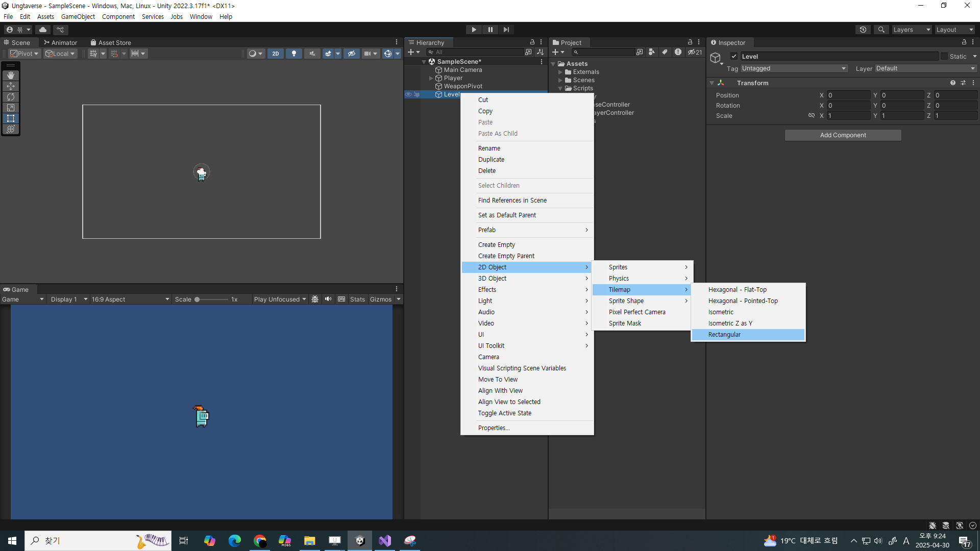Open Display 1 dropdown in Game view
The width and height of the screenshot is (980, 551).
(69, 299)
